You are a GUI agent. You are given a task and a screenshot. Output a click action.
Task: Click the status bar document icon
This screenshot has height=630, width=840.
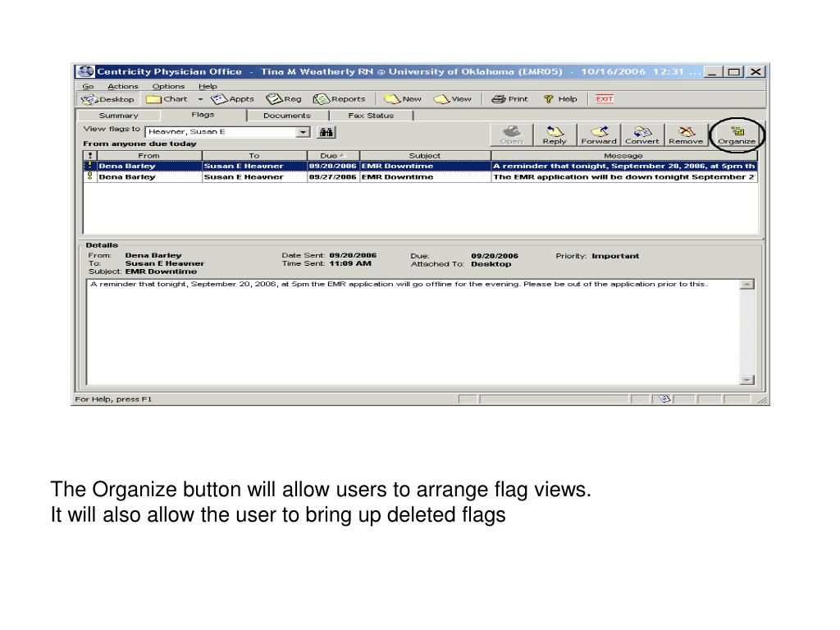pyautogui.click(x=664, y=399)
